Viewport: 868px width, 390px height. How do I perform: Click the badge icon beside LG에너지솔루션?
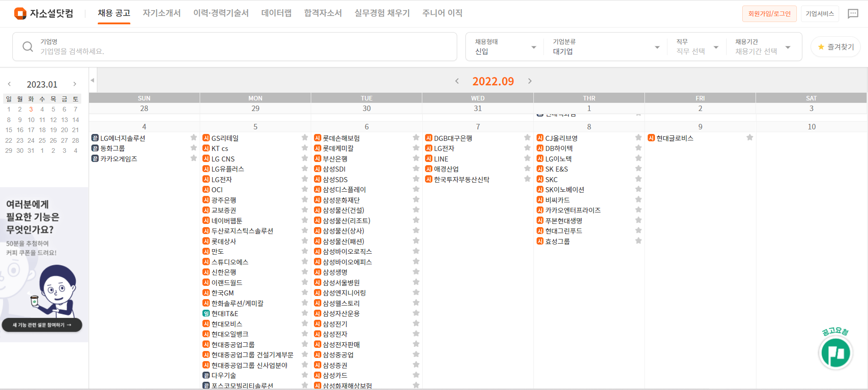(x=95, y=138)
